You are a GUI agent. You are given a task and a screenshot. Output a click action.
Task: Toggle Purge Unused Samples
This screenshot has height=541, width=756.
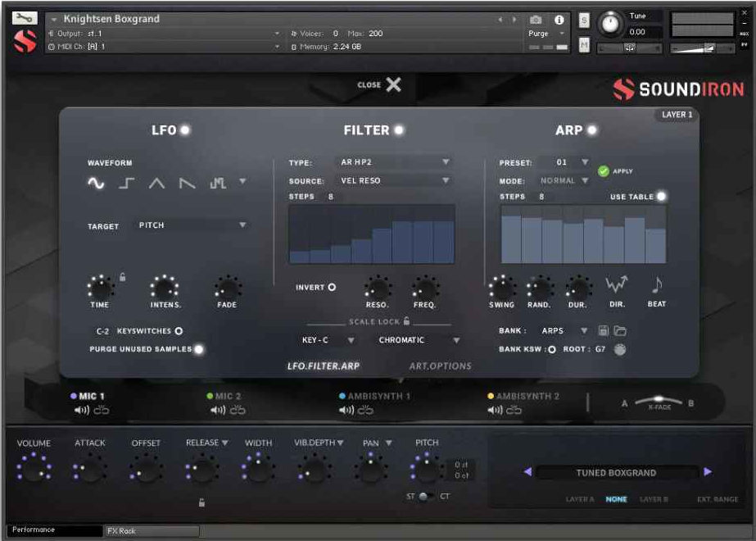click(x=198, y=349)
